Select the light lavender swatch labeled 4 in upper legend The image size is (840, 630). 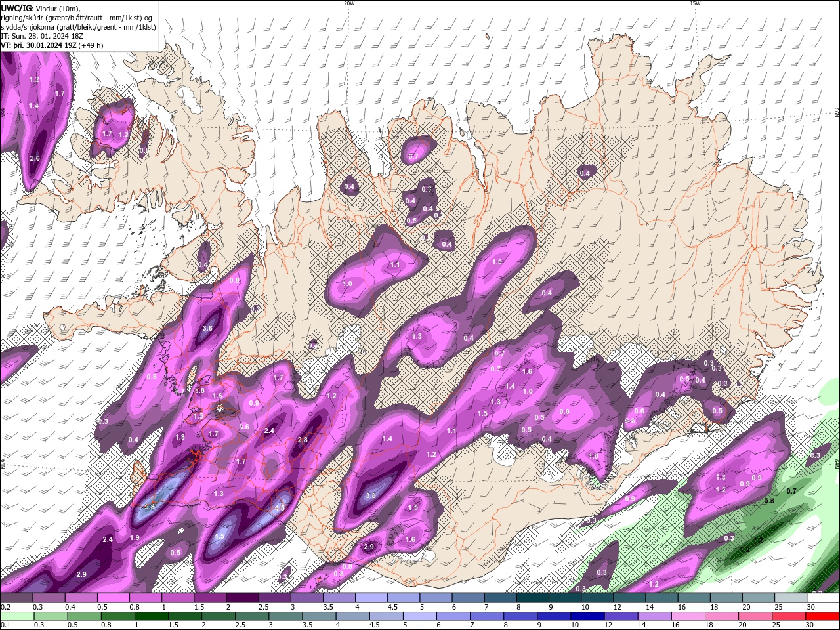[371, 598]
